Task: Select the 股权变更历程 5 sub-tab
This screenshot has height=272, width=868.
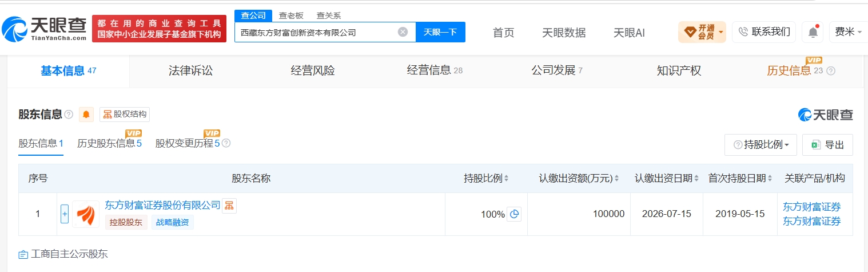Action: 188,143
